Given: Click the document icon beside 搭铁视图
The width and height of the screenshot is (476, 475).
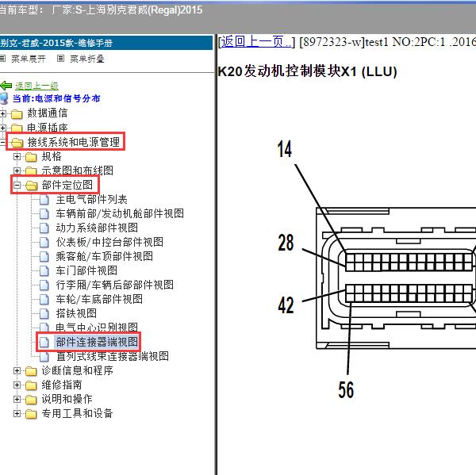Looking at the screenshot, I should point(45,314).
